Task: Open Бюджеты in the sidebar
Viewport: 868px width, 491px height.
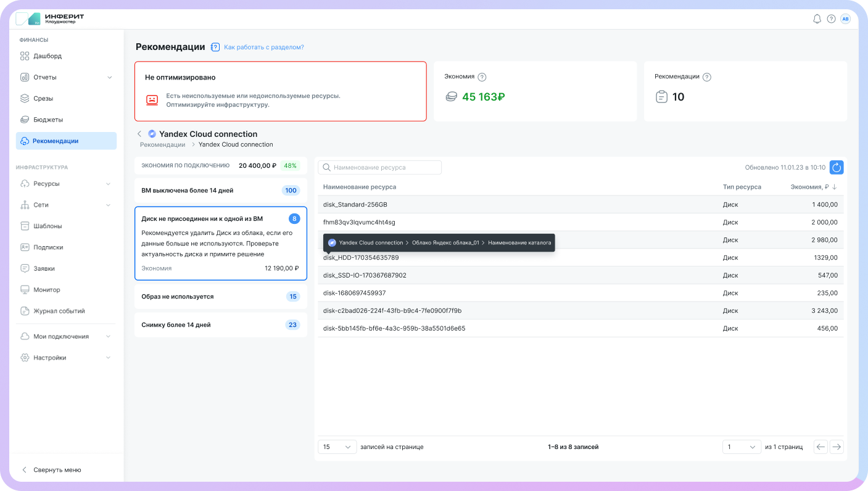Action: click(x=48, y=120)
